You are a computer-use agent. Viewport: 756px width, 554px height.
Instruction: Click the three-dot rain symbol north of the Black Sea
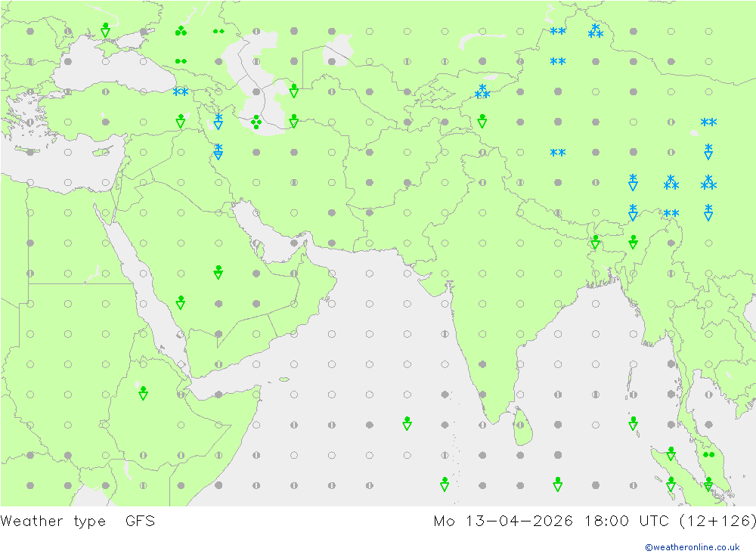click(181, 31)
